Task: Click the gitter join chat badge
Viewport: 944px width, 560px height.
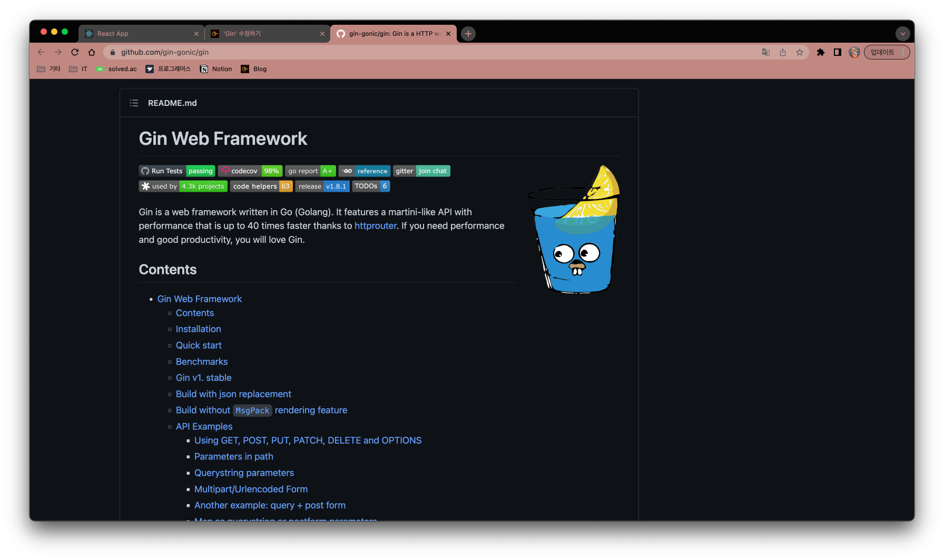Action: coord(421,171)
